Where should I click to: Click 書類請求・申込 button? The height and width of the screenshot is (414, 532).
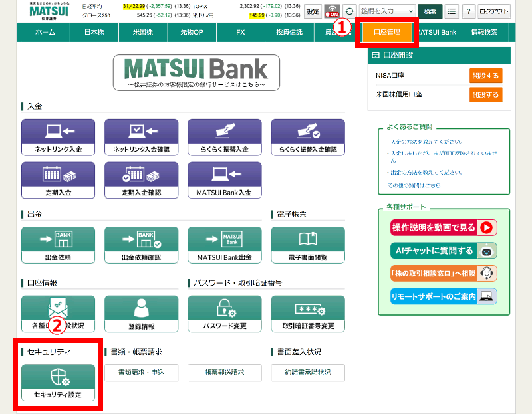[141, 373]
